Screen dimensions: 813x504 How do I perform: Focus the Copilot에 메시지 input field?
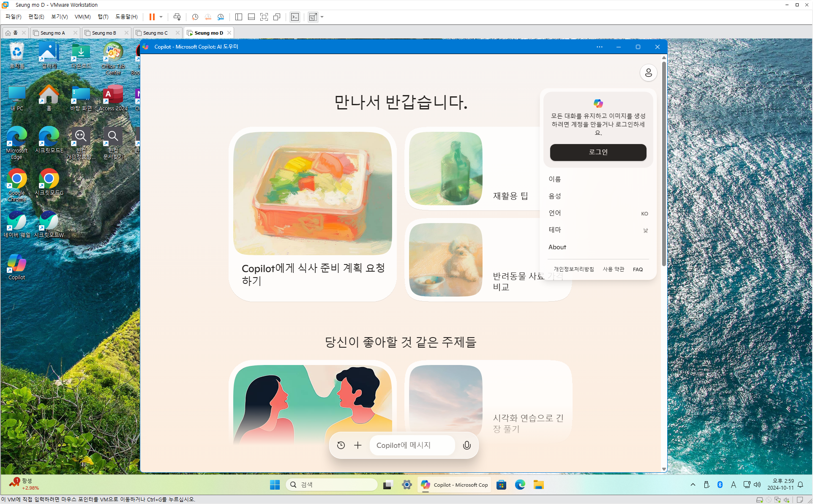click(412, 445)
